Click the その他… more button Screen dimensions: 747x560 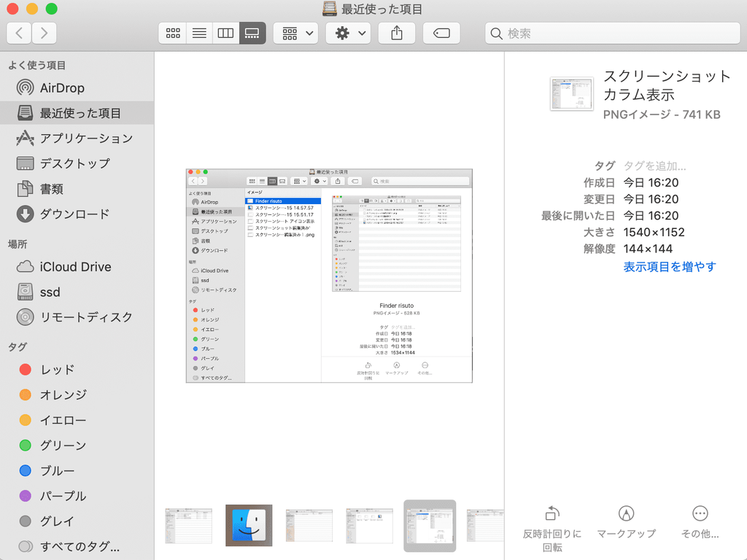(x=700, y=522)
